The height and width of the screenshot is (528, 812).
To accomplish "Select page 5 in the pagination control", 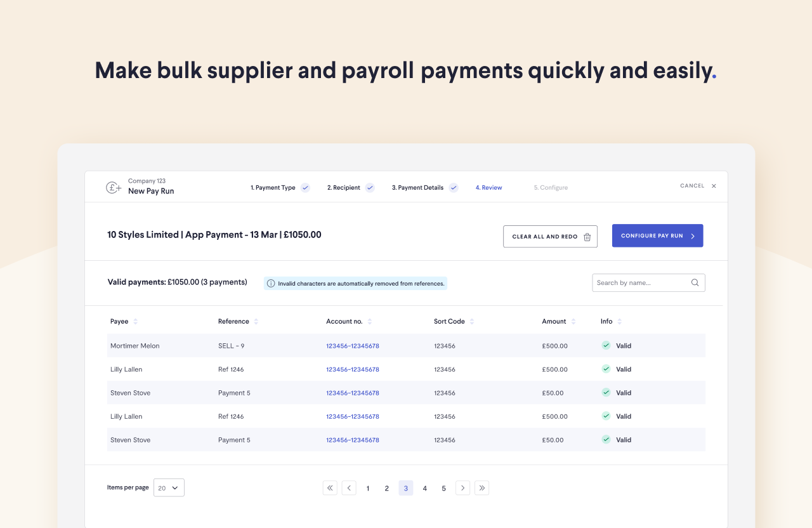I will (443, 487).
